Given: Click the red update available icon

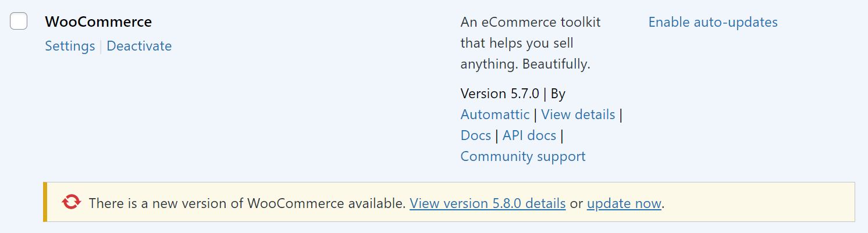Looking at the screenshot, I should pyautogui.click(x=72, y=202).
